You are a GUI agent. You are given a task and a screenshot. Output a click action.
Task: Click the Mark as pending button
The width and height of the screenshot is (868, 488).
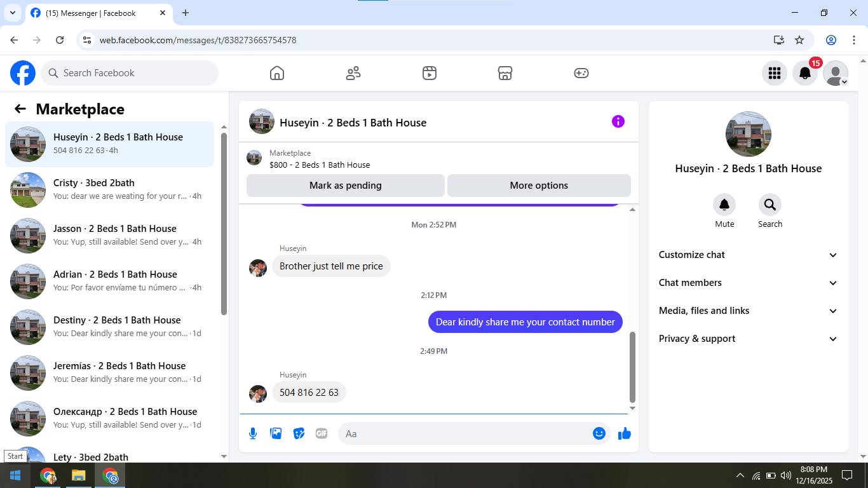[x=346, y=186]
